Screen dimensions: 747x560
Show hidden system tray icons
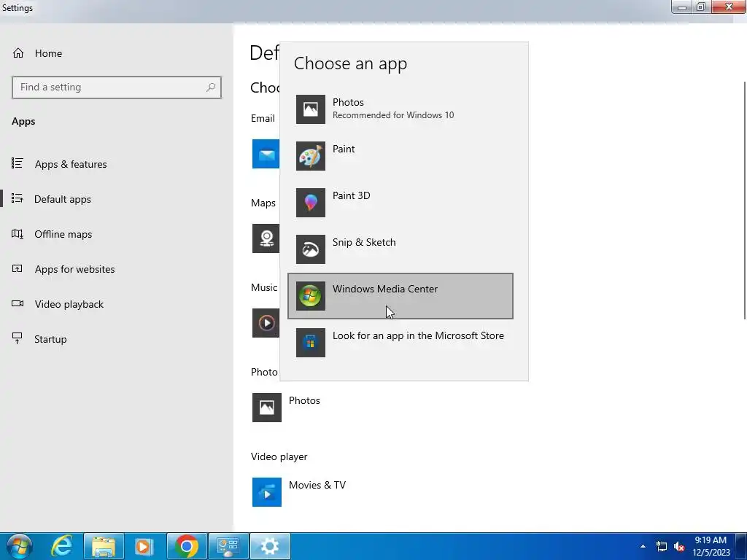(x=643, y=546)
